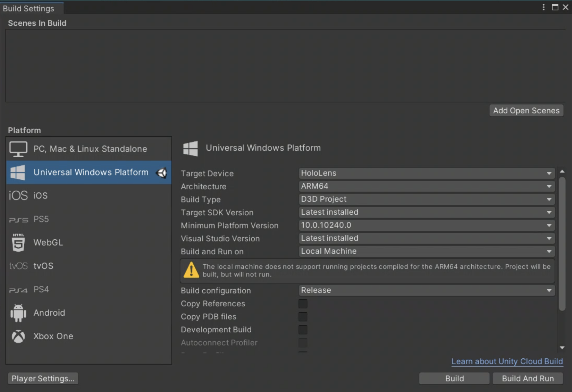Select the PS4 platform icon
The height and width of the screenshot is (392, 572).
(18, 290)
